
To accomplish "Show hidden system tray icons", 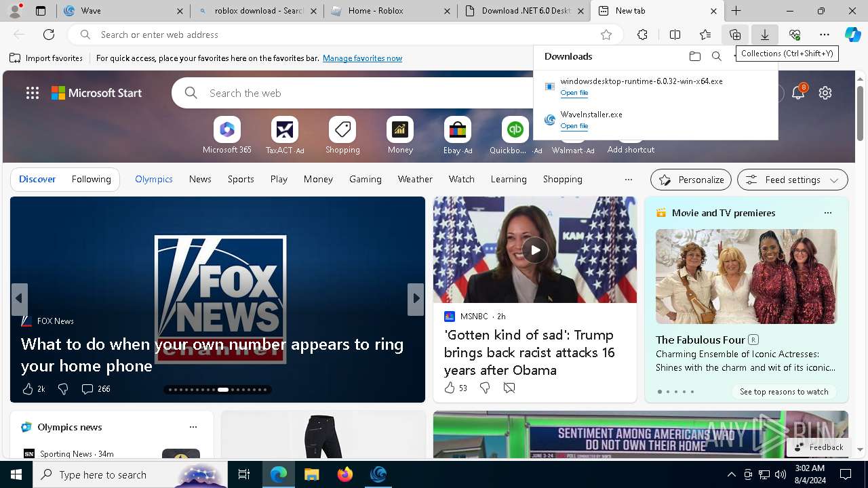I will point(731,474).
